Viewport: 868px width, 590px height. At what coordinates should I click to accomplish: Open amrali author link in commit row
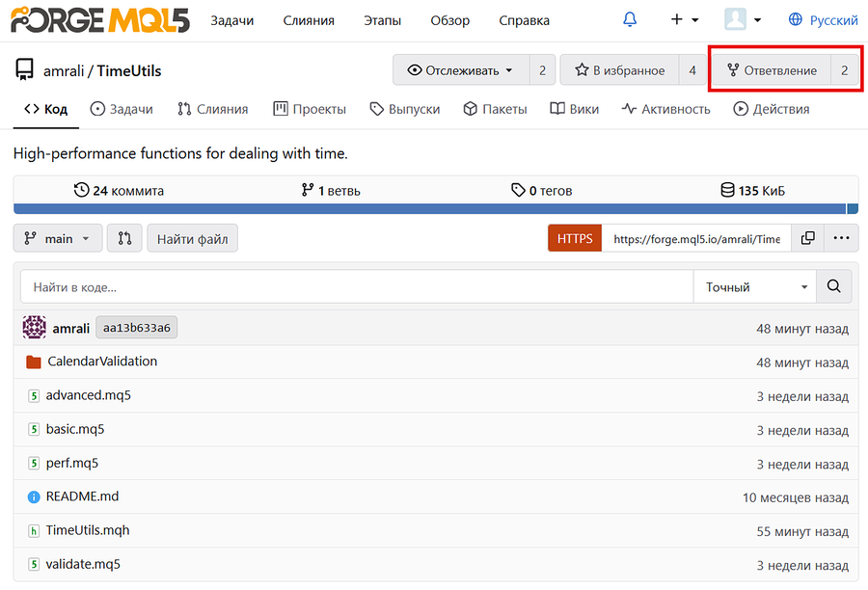(70, 328)
